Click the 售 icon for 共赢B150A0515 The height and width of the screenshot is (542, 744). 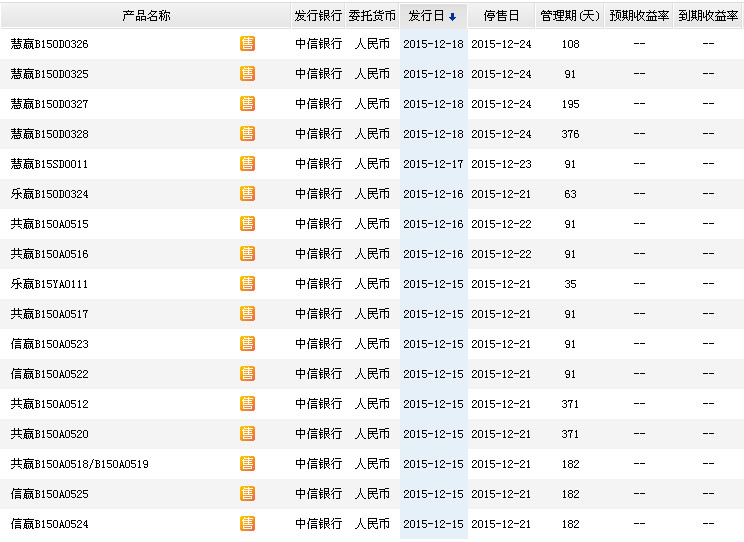coord(247,224)
